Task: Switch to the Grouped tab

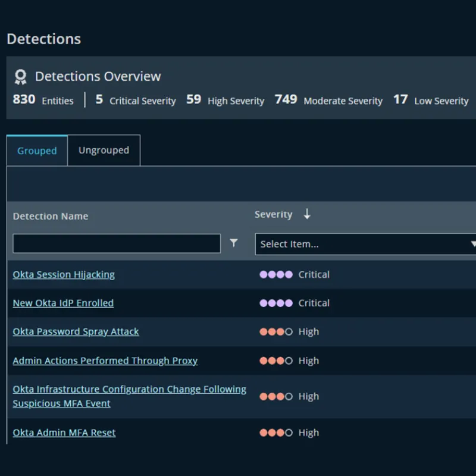Action: pyautogui.click(x=37, y=151)
